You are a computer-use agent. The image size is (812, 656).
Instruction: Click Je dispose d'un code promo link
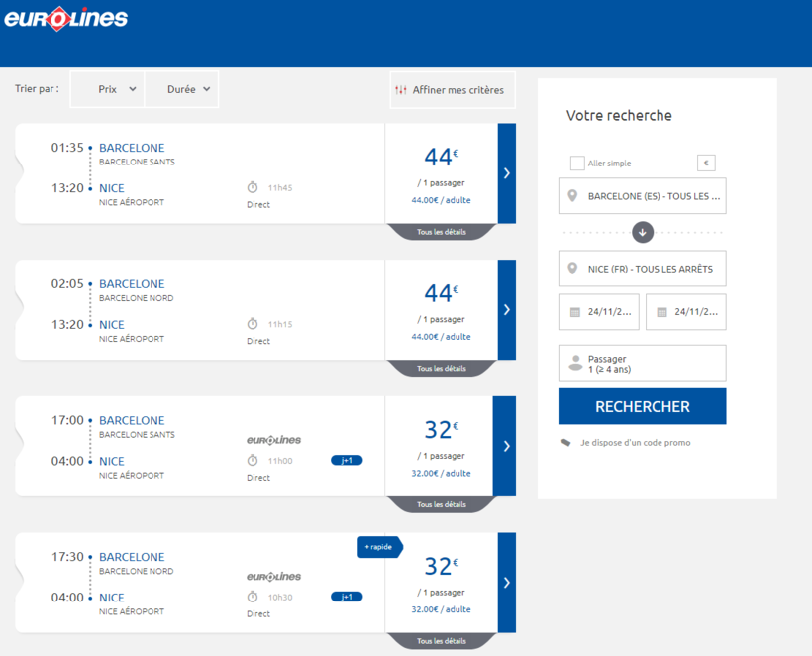coord(635,443)
